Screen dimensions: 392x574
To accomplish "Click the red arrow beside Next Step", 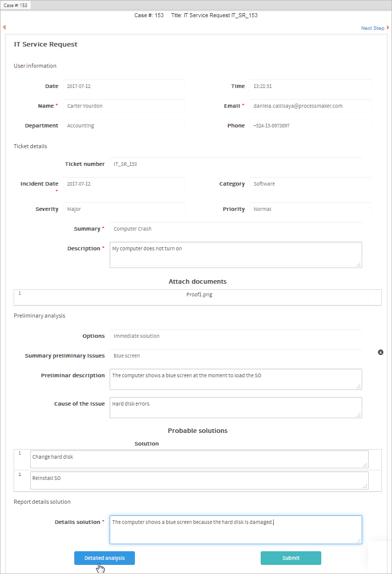I will (x=387, y=28).
